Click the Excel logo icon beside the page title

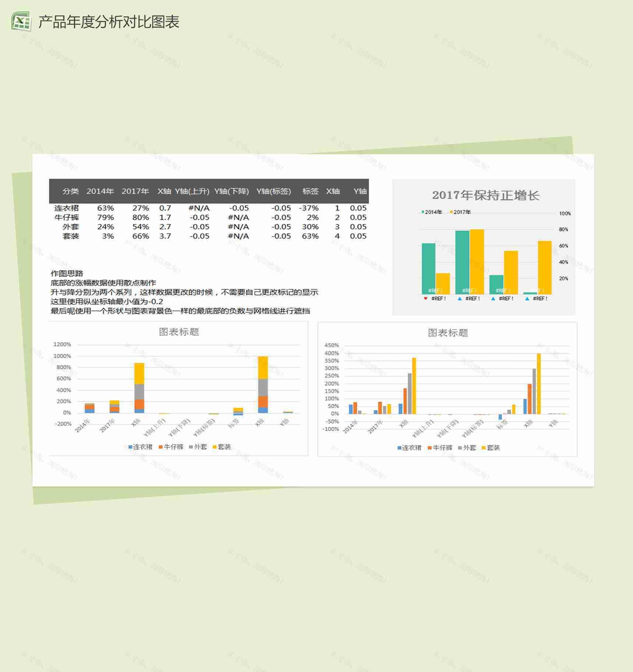point(21,21)
